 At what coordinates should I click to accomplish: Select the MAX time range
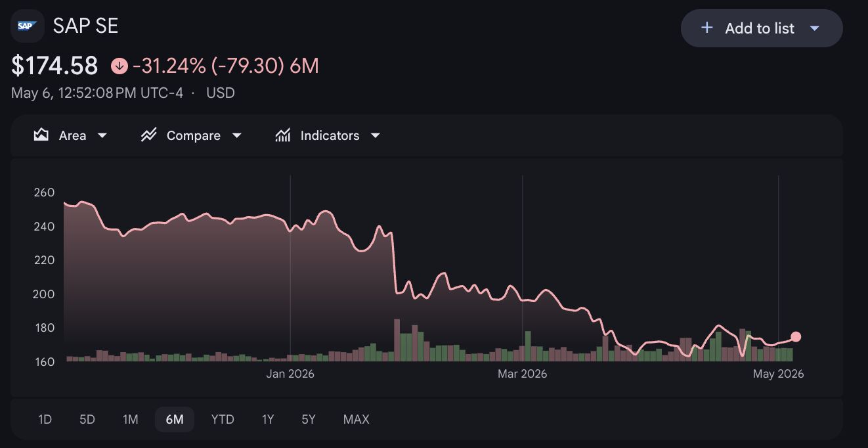click(356, 419)
